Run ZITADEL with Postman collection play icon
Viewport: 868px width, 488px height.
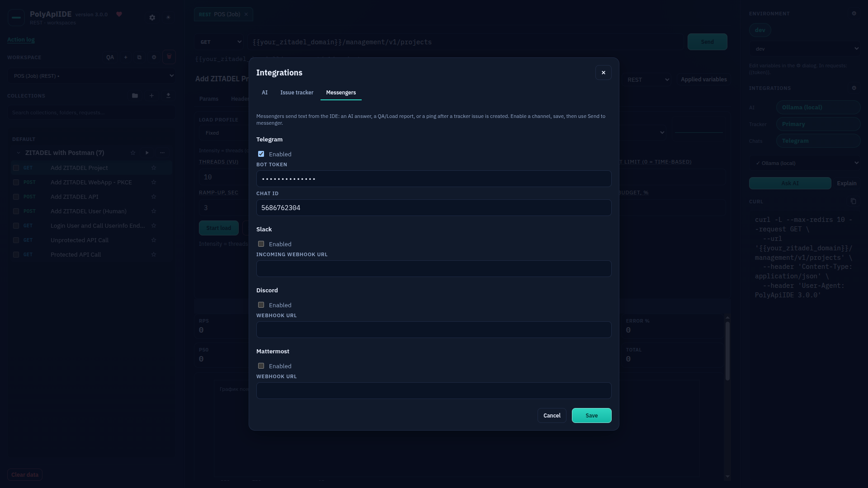pyautogui.click(x=147, y=153)
